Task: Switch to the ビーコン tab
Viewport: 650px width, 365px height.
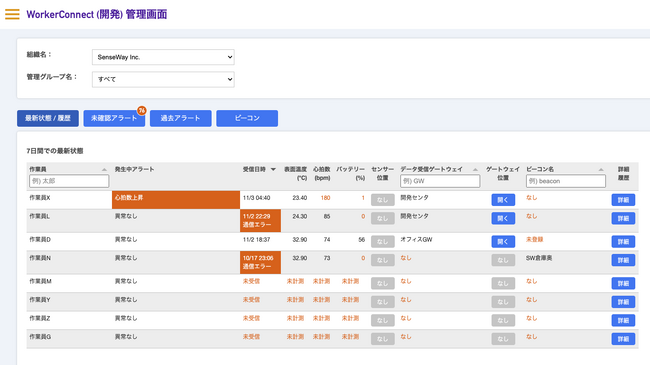Action: coord(247,118)
